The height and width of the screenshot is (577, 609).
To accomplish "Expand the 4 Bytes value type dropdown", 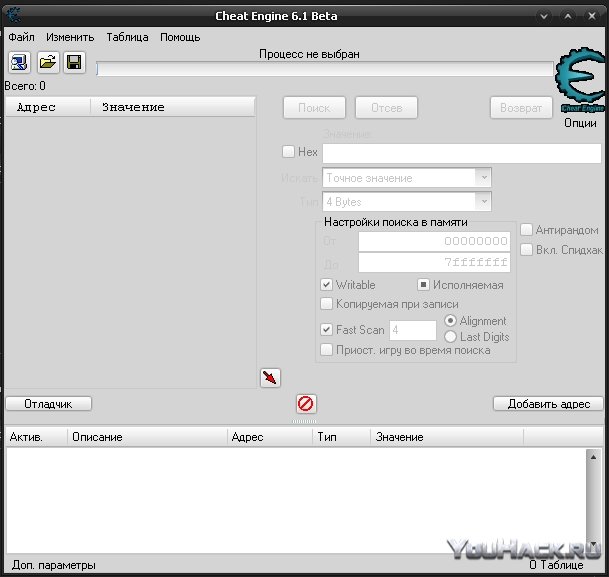I will click(406, 202).
